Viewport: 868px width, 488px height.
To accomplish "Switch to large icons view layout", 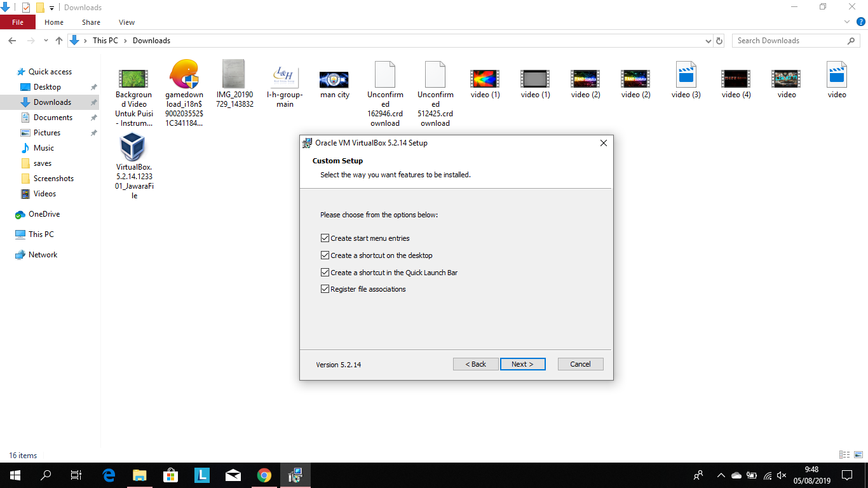I will coord(858,455).
